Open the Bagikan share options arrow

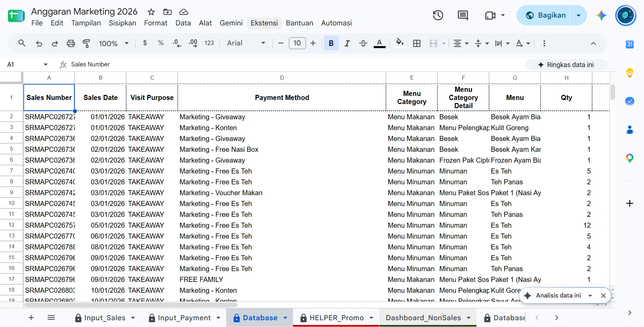[579, 15]
